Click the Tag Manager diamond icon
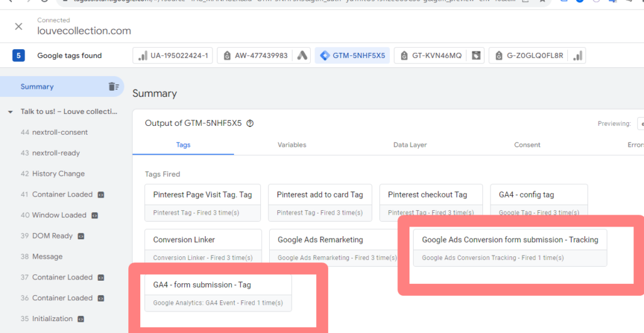Image resolution: width=644 pixels, height=333 pixels. pos(325,55)
